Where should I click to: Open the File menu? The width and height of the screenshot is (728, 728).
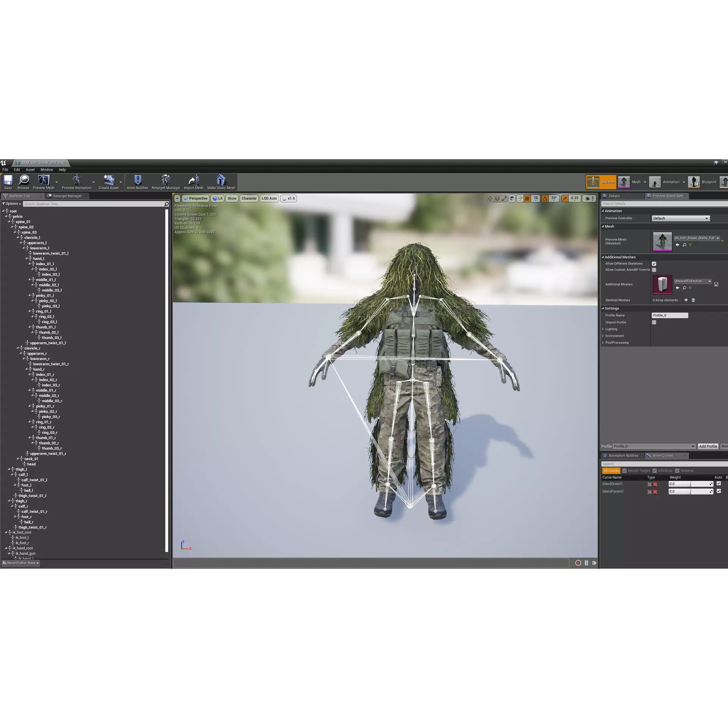[5, 170]
